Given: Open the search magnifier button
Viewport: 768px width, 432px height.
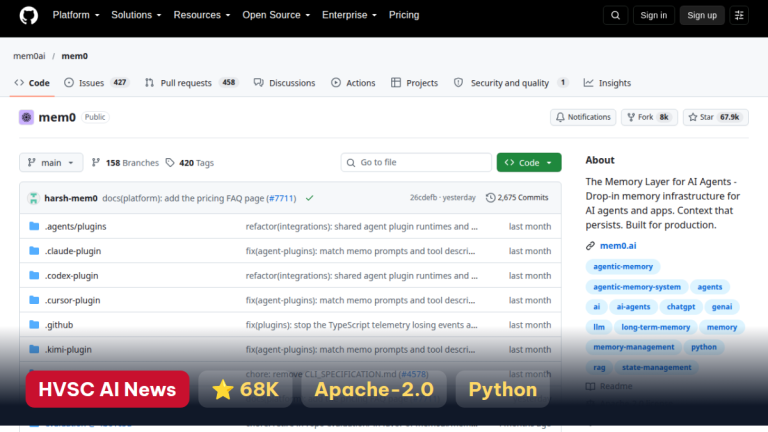Looking at the screenshot, I should [x=615, y=15].
